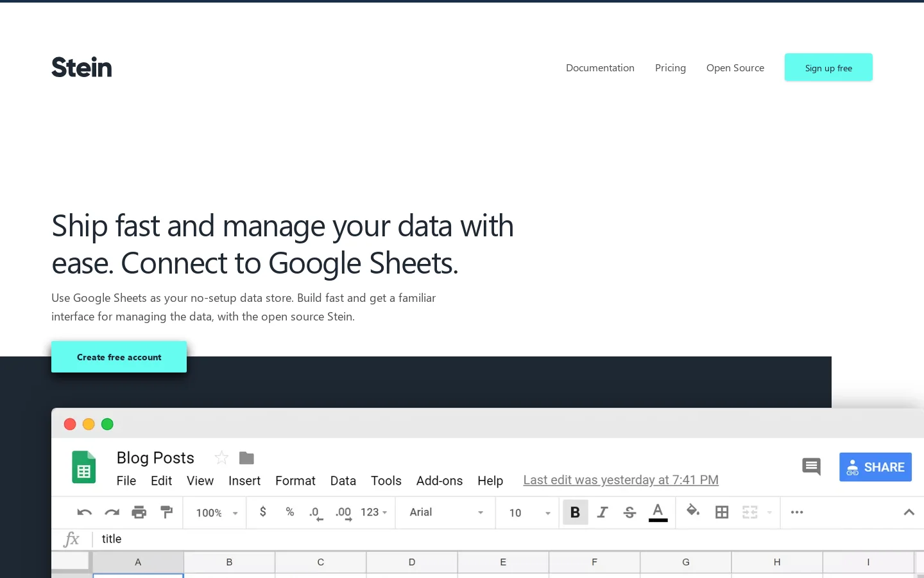Click increase decimal places icon

click(x=344, y=513)
